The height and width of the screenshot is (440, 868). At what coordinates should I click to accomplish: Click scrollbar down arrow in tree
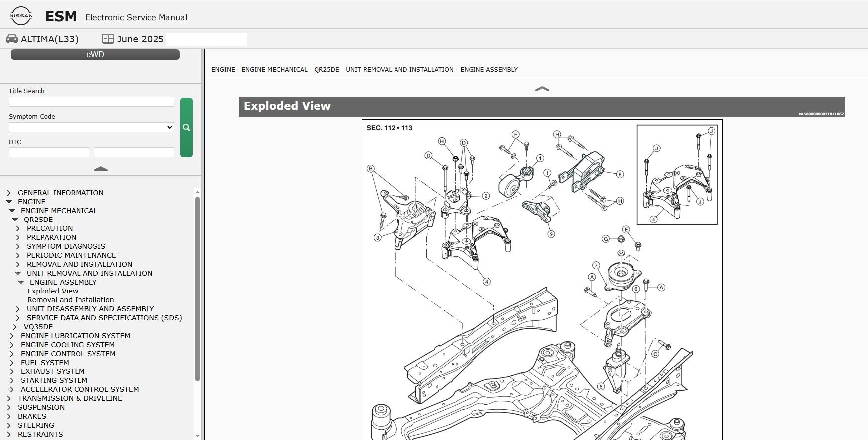tap(197, 436)
